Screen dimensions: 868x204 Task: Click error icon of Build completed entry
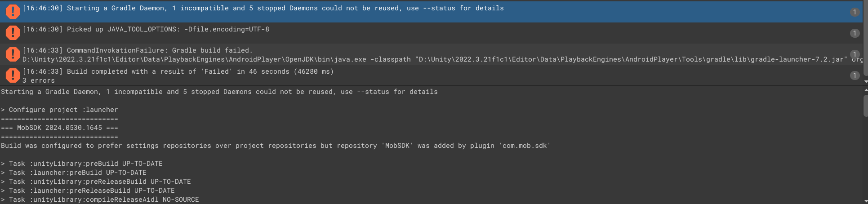point(13,75)
